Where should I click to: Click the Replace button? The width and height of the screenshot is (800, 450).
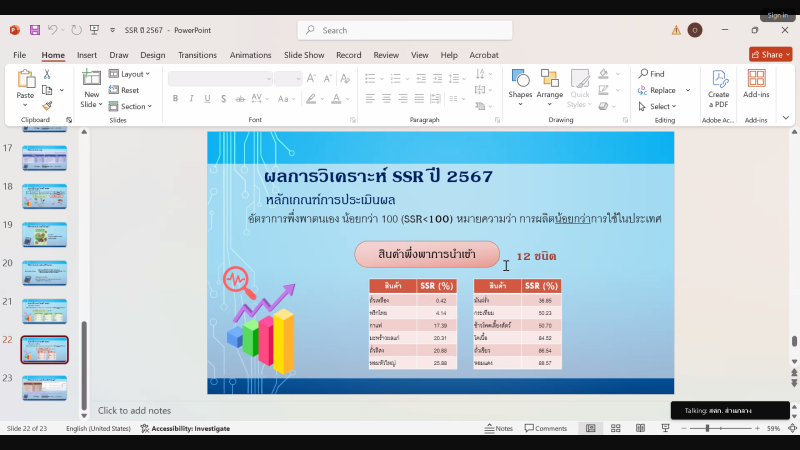point(660,90)
